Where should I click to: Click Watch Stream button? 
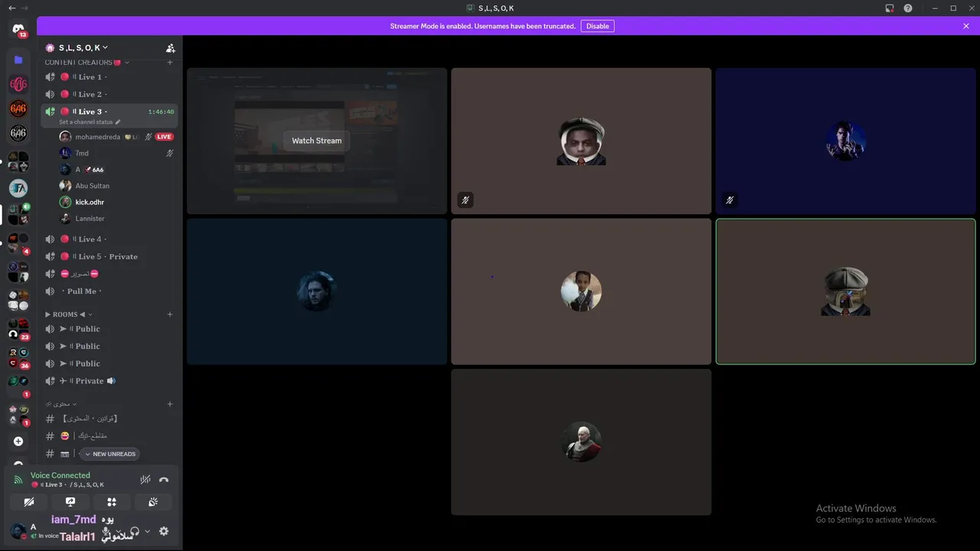point(316,141)
